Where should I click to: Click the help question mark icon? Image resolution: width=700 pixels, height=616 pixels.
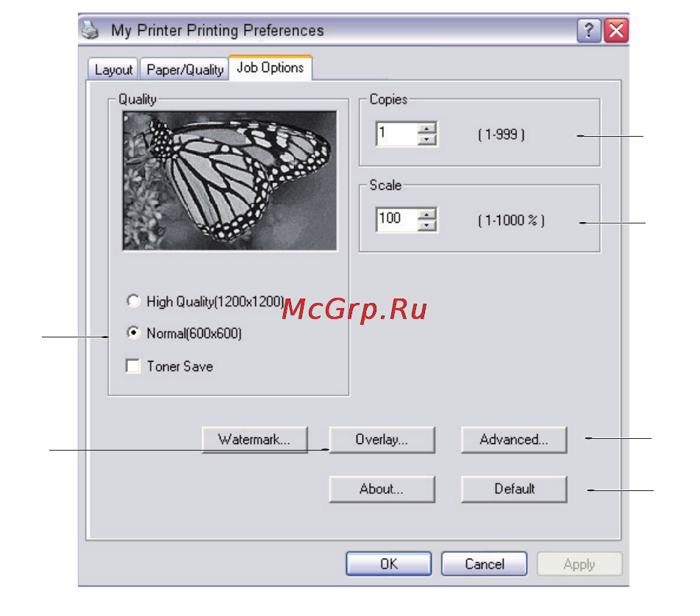point(589,30)
